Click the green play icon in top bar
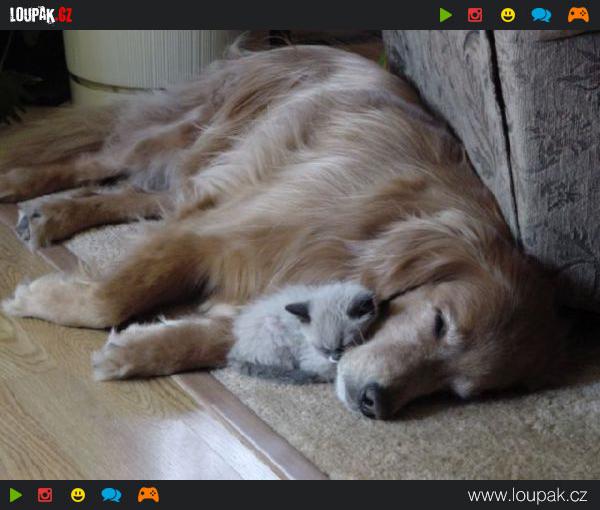This screenshot has width=600, height=510. (x=445, y=15)
